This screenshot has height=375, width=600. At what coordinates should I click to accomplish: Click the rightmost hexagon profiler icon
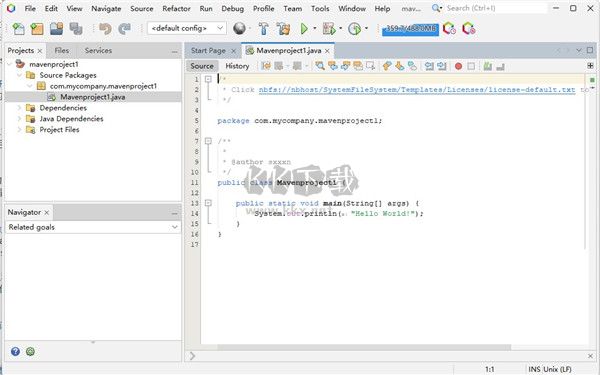tap(469, 28)
